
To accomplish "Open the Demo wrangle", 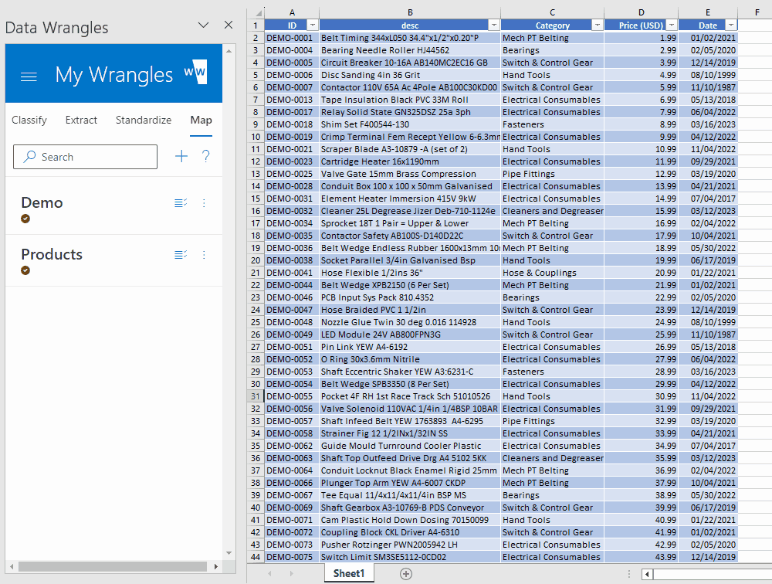I will (42, 203).
